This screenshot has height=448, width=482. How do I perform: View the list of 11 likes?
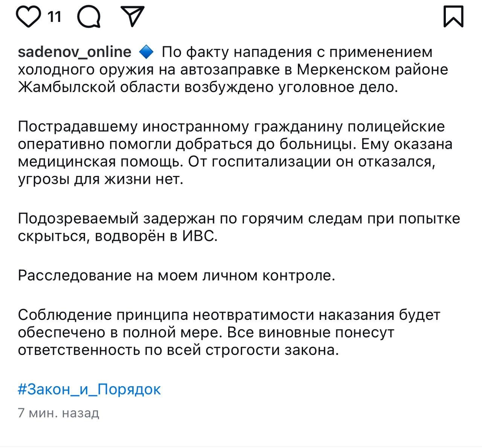[55, 17]
